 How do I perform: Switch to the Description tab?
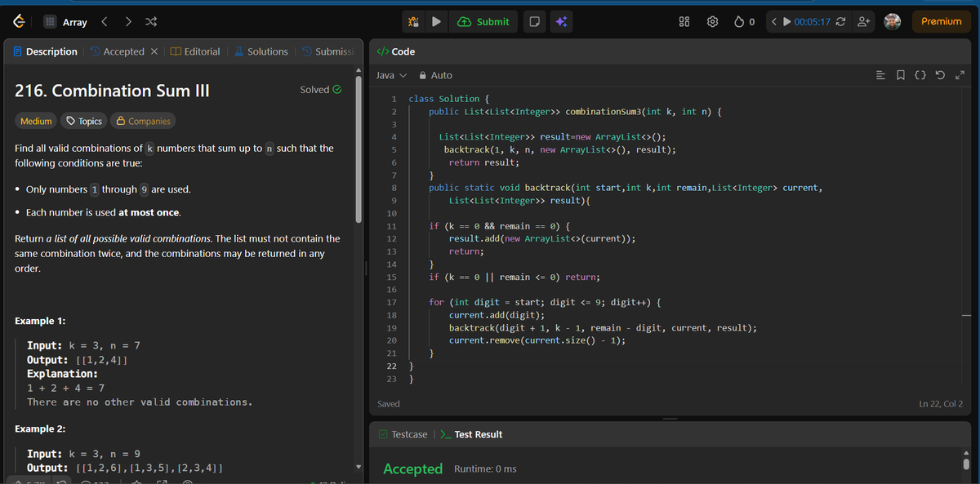[x=45, y=51]
